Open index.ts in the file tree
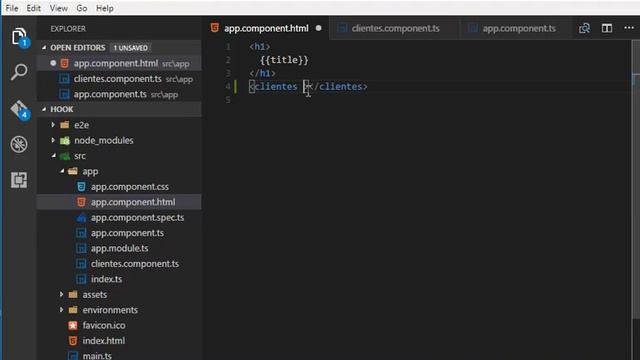This screenshot has height=360, width=640. click(x=119, y=279)
